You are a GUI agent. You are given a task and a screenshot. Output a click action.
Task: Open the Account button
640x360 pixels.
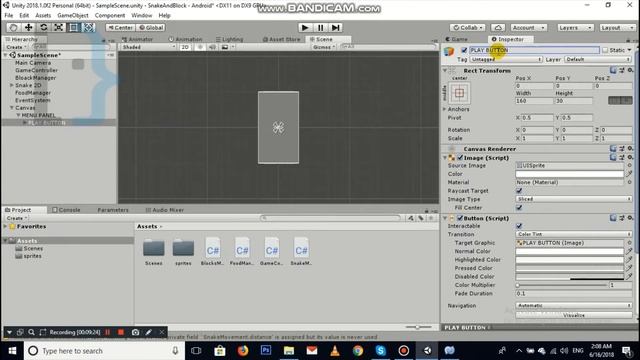(x=529, y=27)
